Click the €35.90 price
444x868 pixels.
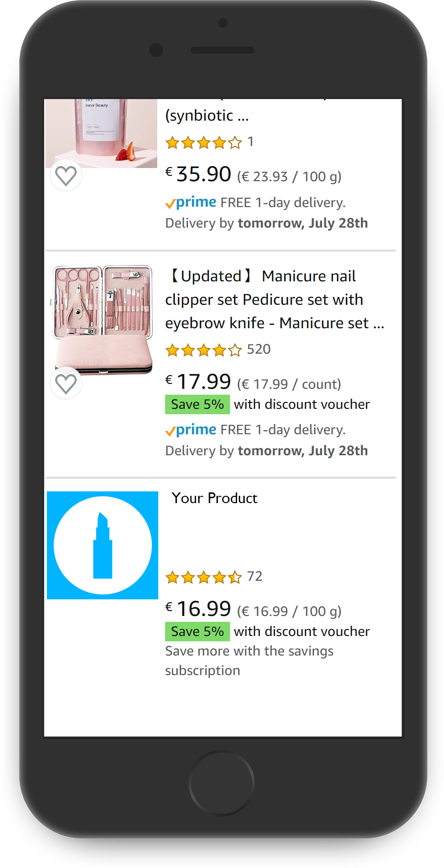click(x=198, y=174)
